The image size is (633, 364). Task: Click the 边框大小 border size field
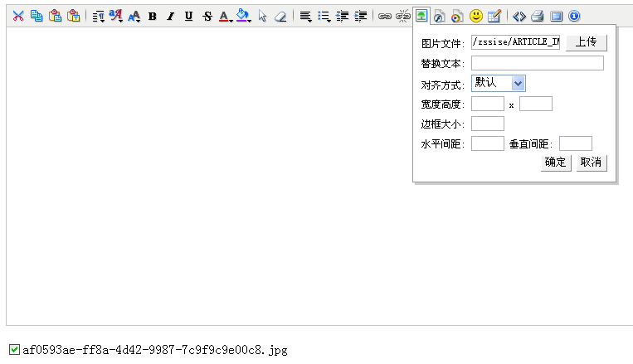488,124
